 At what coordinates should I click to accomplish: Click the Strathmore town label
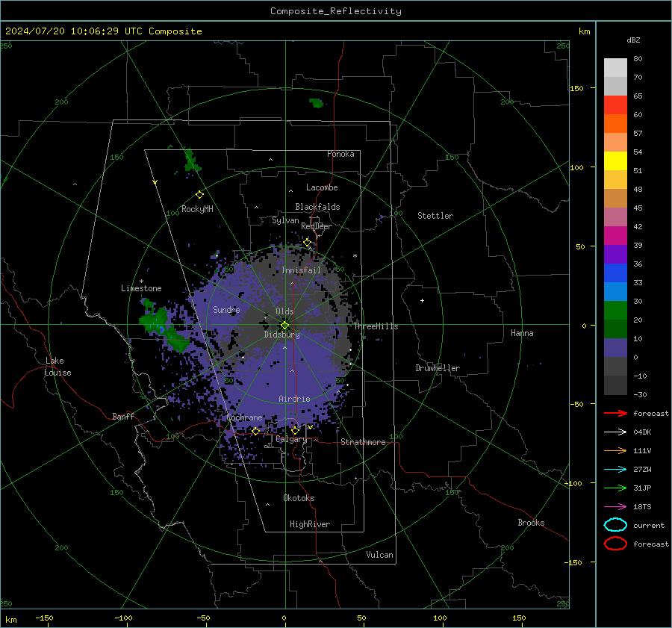[363, 442]
